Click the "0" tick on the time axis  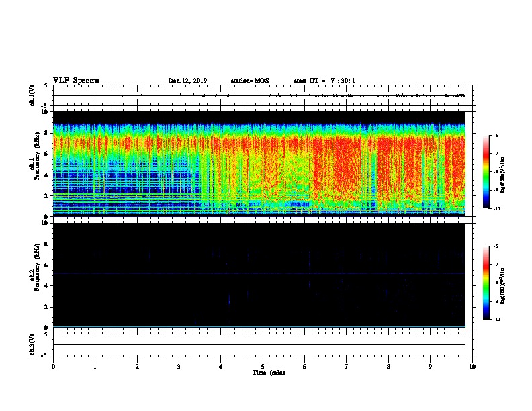tap(53, 366)
